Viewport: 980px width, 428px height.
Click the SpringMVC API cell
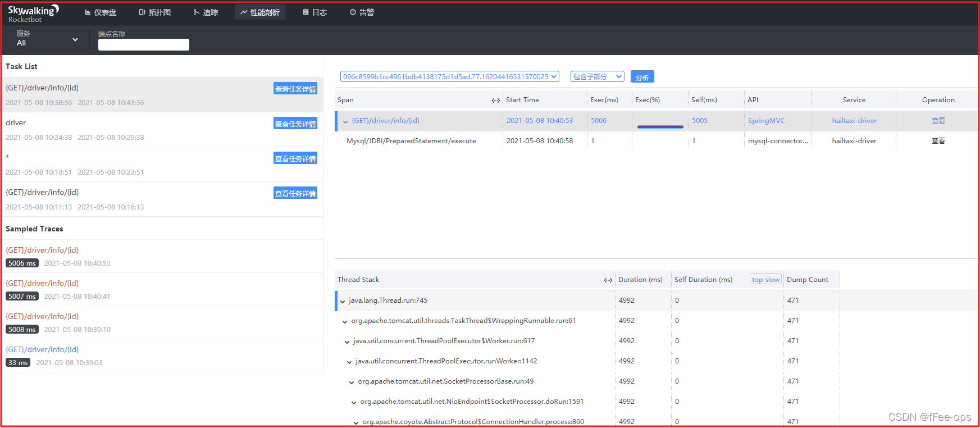(x=767, y=121)
